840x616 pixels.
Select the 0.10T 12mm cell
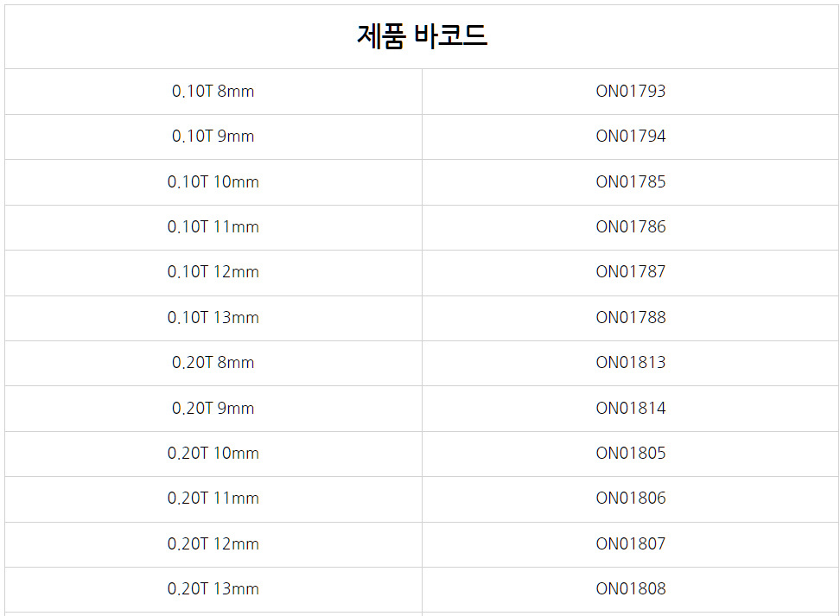213,272
